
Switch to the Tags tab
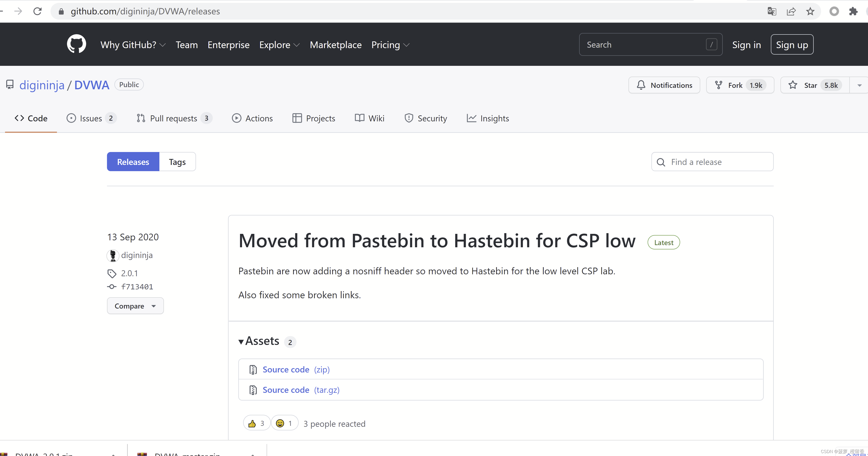coord(177,162)
